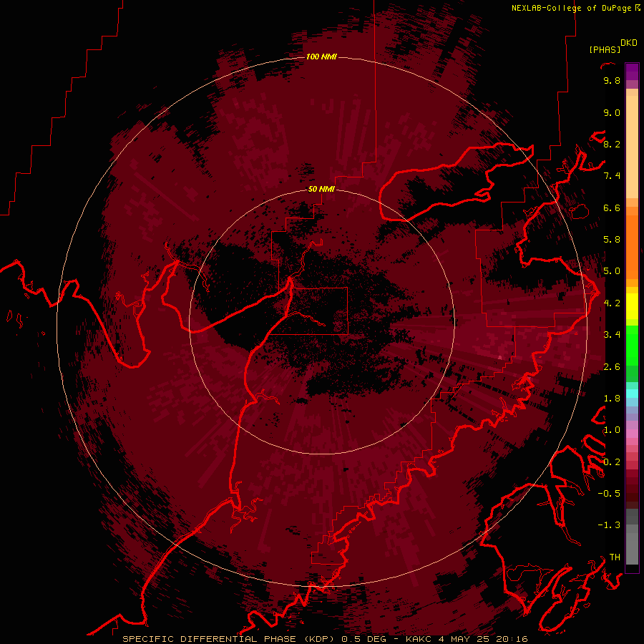
Task: Click the 100 NMI range ring label
Action: pyautogui.click(x=321, y=57)
